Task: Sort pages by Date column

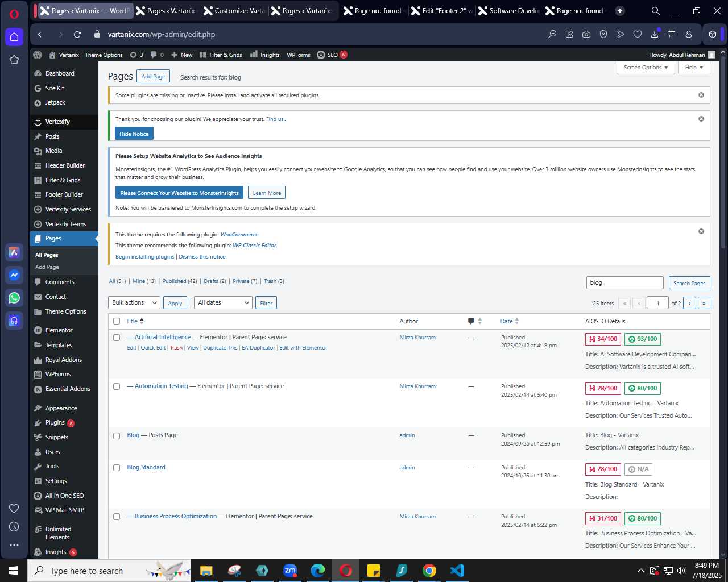Action: coord(510,321)
